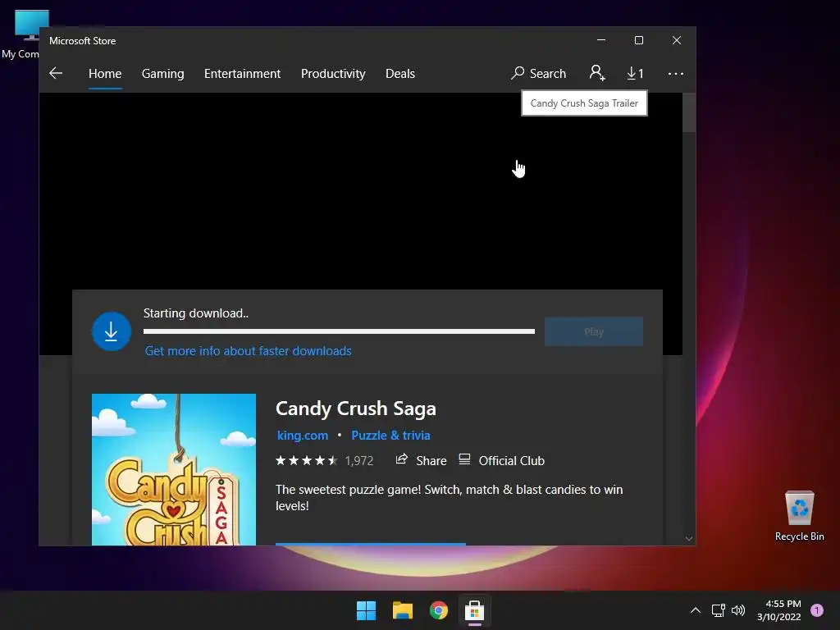Open the Windows Start menu

click(367, 610)
